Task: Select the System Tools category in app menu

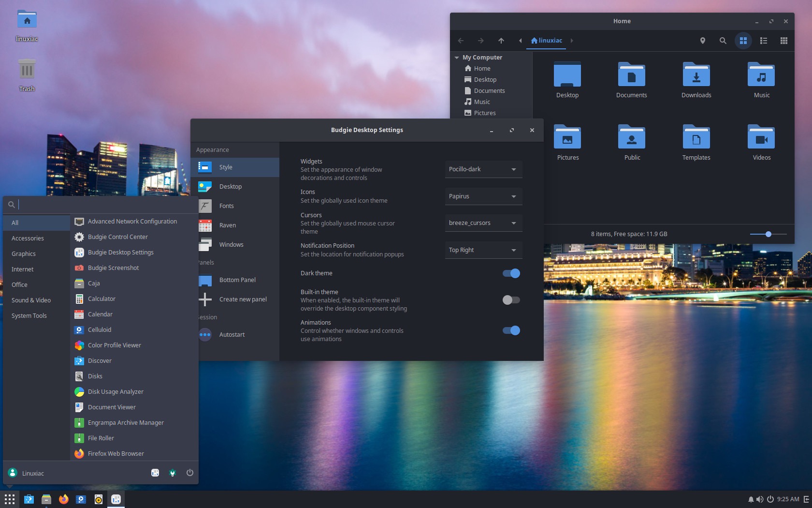Action: click(x=29, y=315)
